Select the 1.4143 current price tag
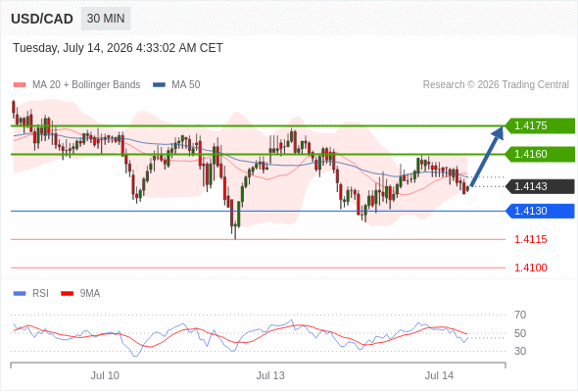The width and height of the screenshot is (578, 392). 540,186
